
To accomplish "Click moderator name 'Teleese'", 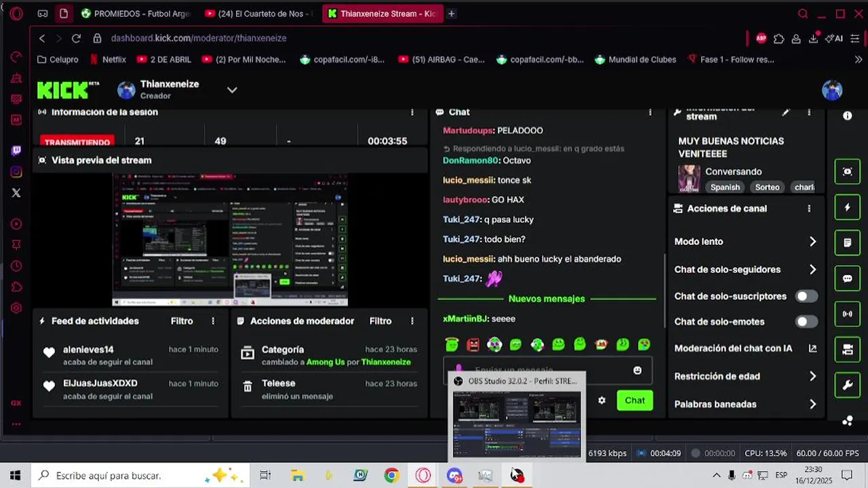I will (279, 384).
